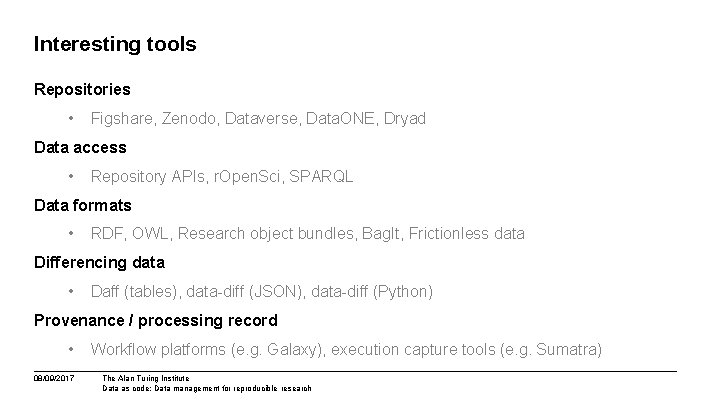
Task: Select the 'Provenance / processing record' heading
Action: tap(156, 321)
